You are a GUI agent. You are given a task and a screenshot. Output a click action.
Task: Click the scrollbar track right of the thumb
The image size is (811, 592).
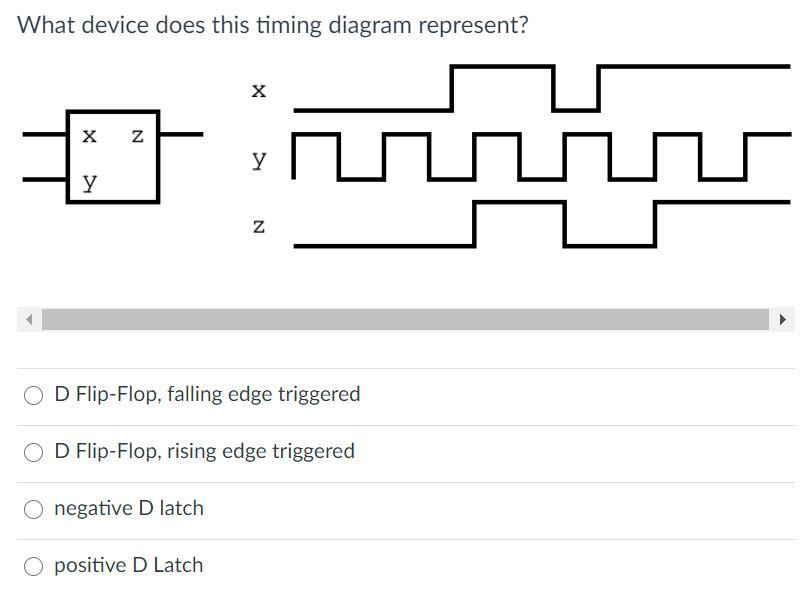point(772,319)
